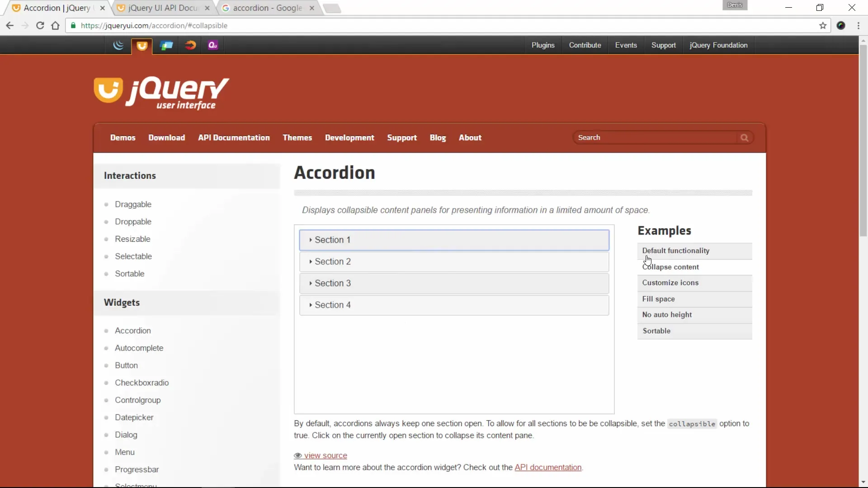Open the Sizzle icon in the top bar
The image size is (868, 488).
tap(190, 45)
